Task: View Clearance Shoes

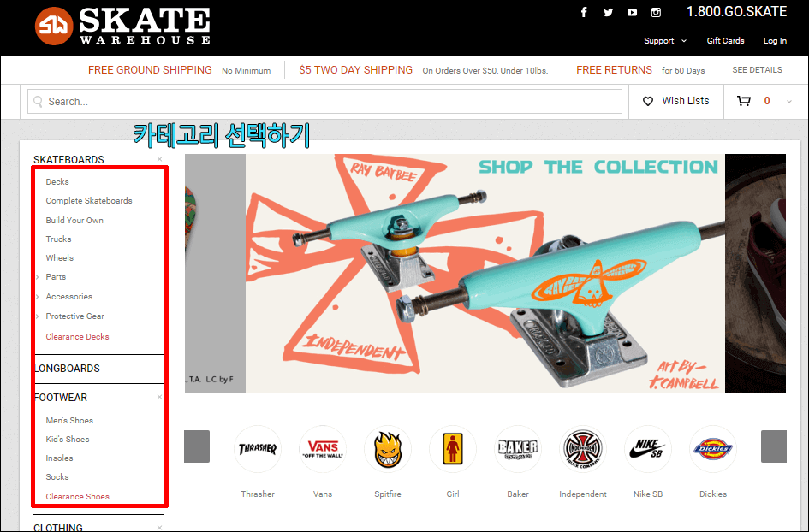Action: tap(77, 496)
